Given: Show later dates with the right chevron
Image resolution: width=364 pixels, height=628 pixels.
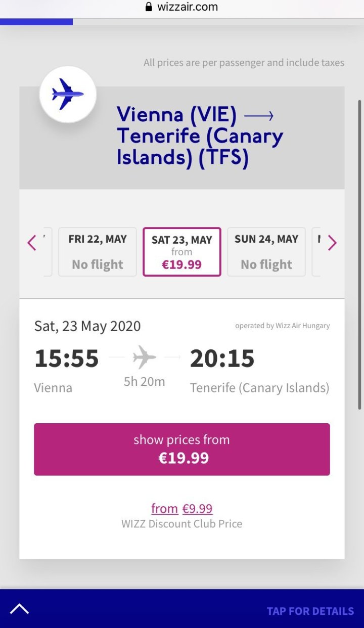Looking at the screenshot, I should pos(332,243).
